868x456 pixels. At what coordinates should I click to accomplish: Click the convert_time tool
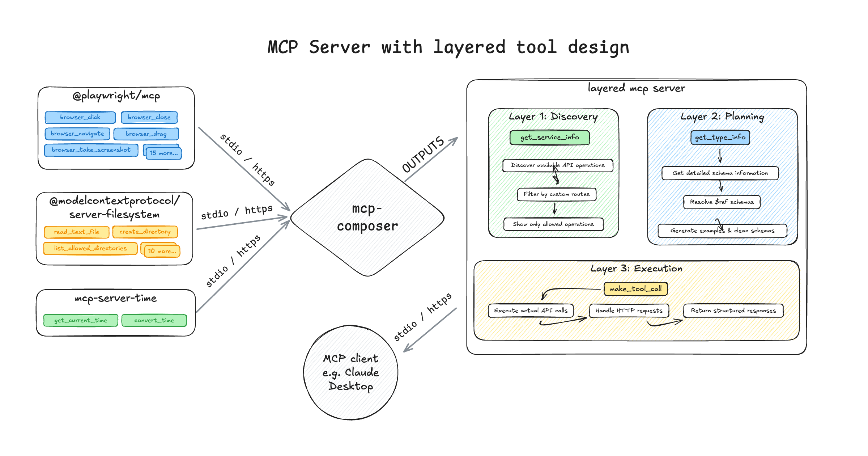coord(154,320)
